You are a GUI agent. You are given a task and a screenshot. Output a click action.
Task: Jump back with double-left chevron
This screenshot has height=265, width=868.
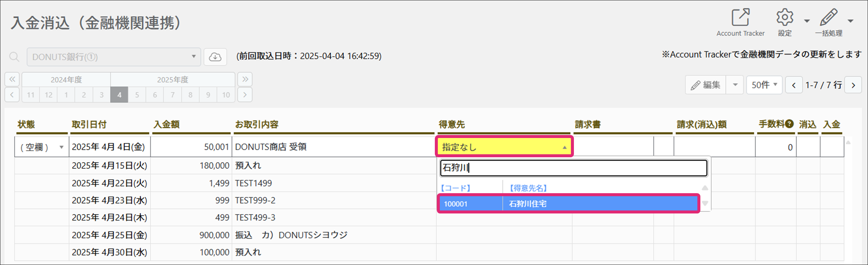point(12,79)
